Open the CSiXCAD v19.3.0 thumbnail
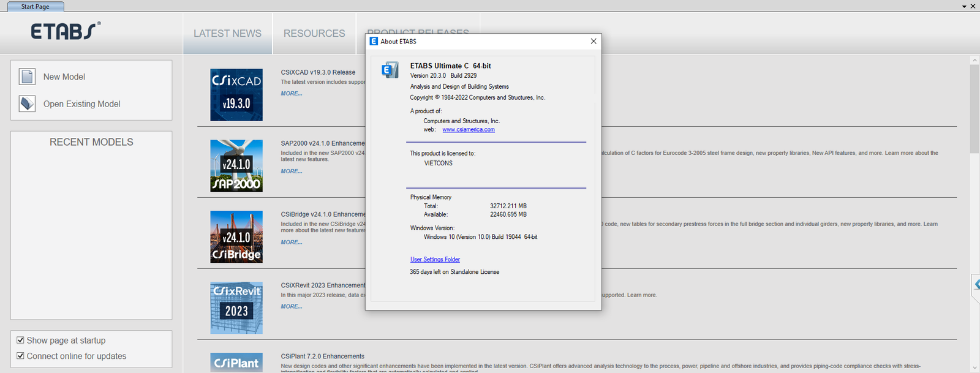Image resolution: width=980 pixels, height=373 pixels. tap(236, 94)
